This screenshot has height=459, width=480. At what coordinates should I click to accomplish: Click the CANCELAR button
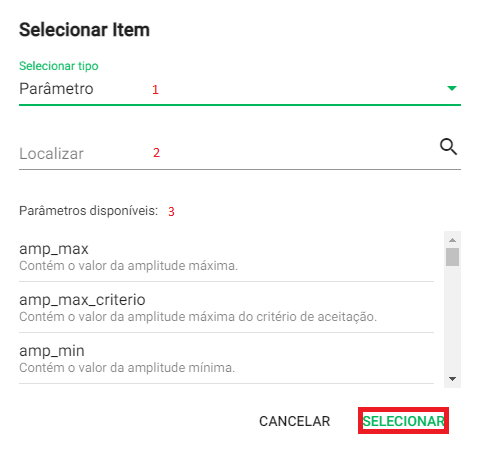pyautogui.click(x=295, y=421)
